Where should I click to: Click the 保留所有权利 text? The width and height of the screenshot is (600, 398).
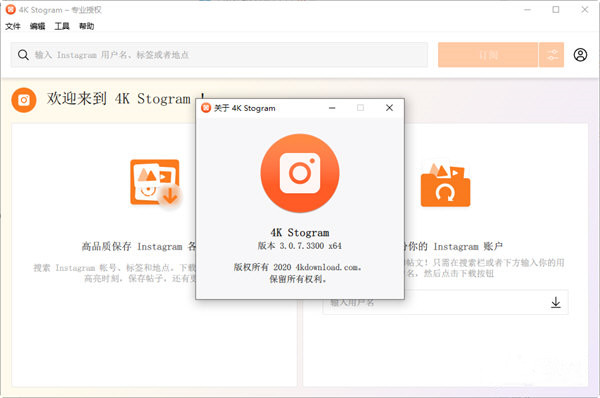[298, 279]
